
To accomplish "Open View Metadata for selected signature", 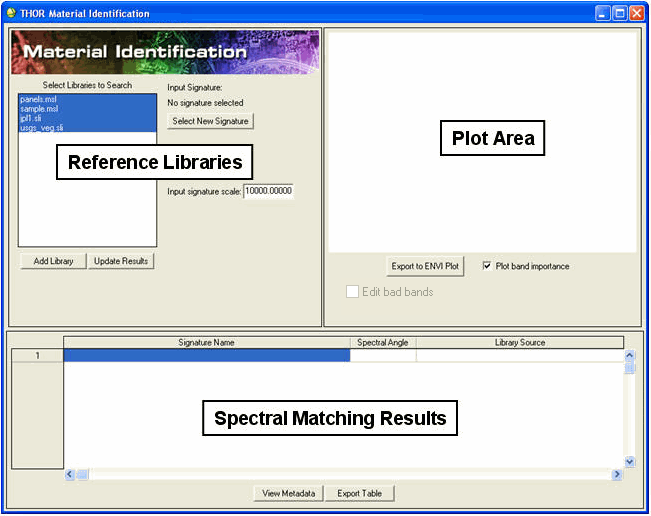I will click(289, 494).
